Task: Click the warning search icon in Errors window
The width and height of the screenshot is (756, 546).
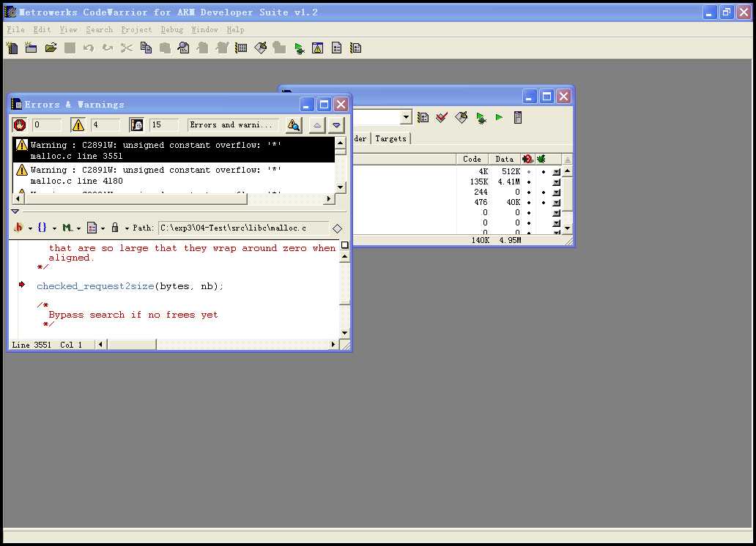Action: [294, 125]
